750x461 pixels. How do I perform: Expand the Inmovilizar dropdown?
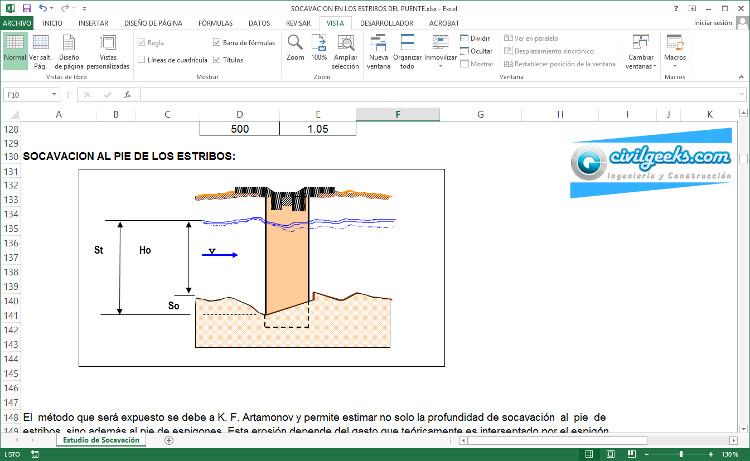[441, 50]
